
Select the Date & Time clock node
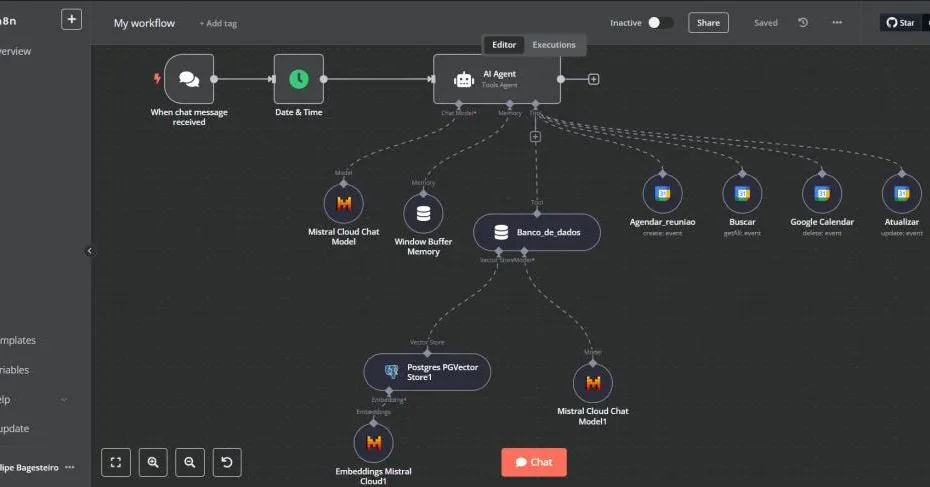[x=298, y=79]
